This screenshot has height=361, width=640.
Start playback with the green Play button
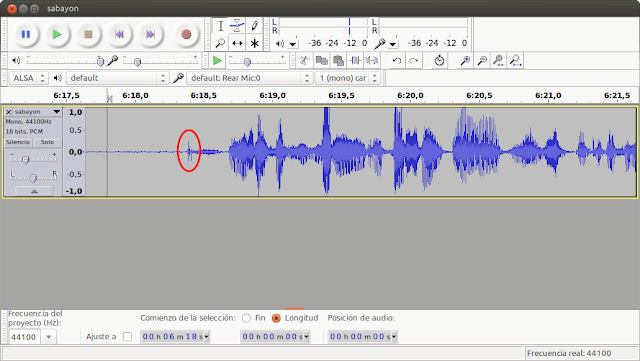tap(57, 35)
